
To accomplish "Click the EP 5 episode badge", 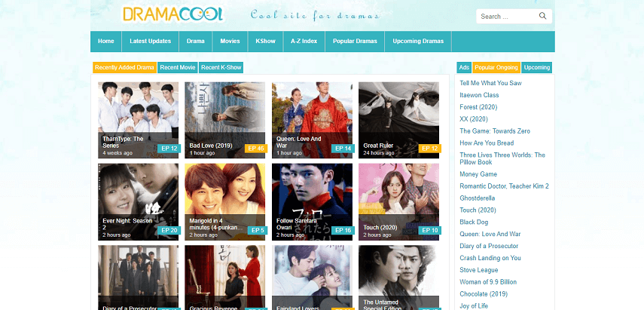I will tap(258, 230).
